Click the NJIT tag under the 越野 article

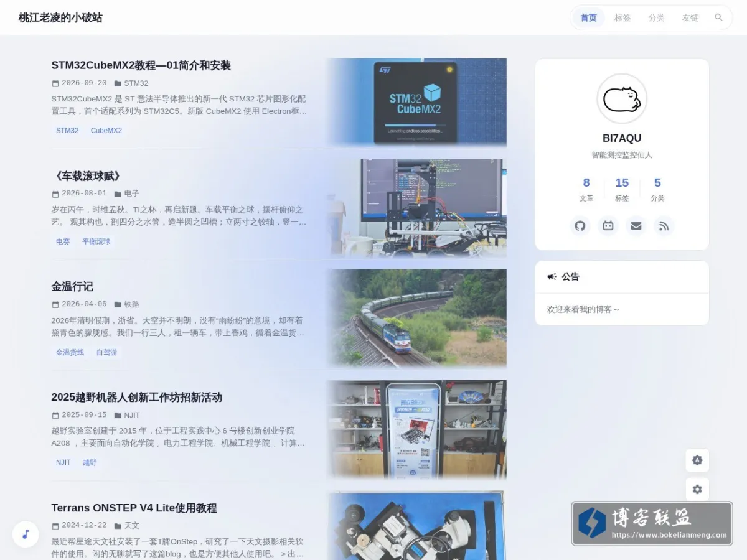point(63,462)
